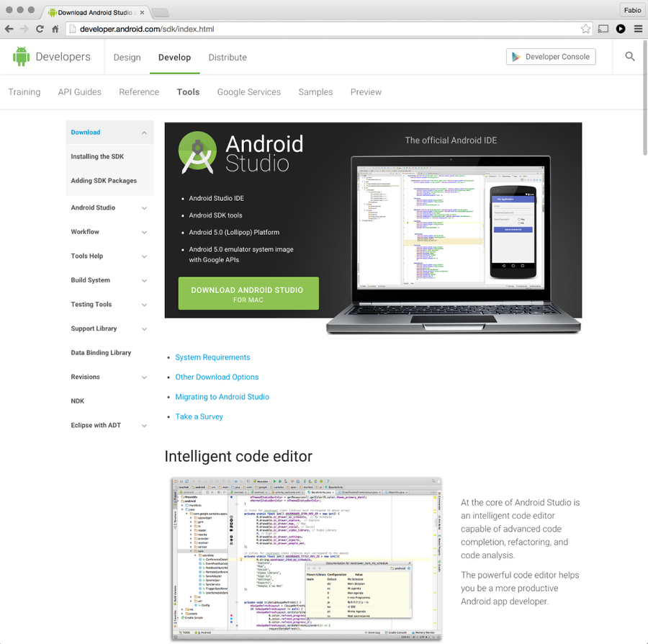Click the Developers site title text
The image size is (648, 644).
tap(63, 57)
